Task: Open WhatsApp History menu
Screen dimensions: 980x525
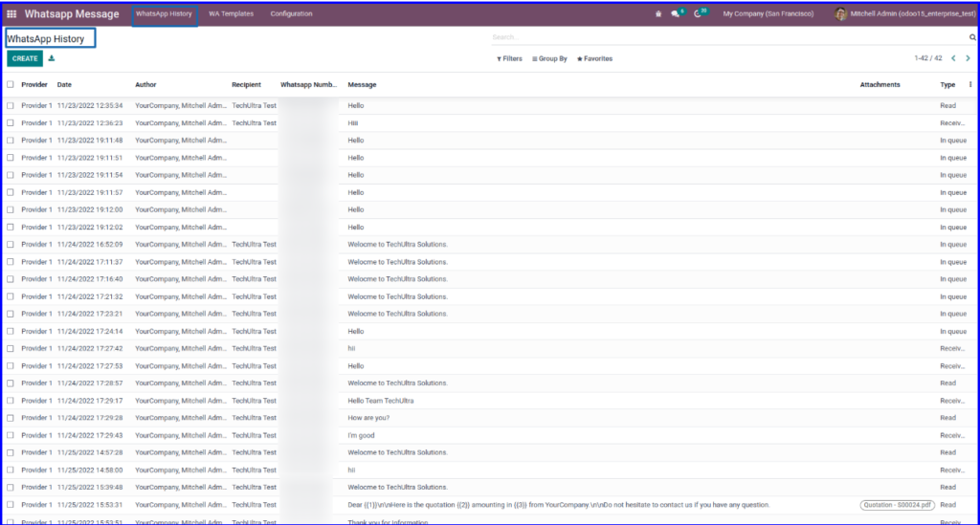Action: (x=164, y=13)
